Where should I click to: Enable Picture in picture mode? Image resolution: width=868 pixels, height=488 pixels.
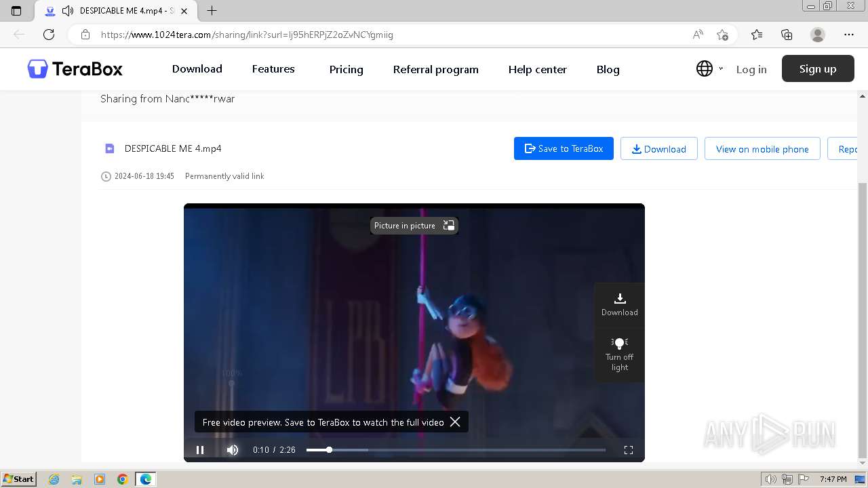point(414,226)
